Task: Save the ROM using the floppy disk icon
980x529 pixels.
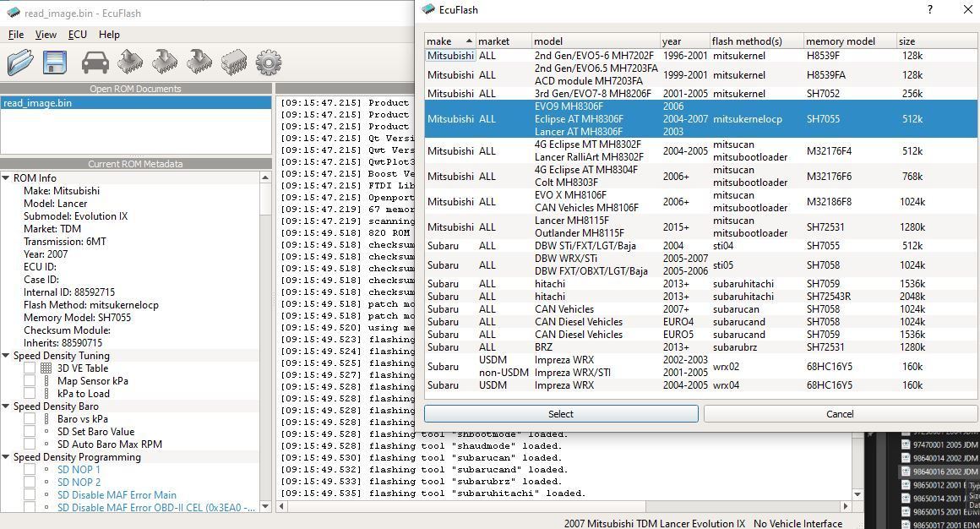Action: pyautogui.click(x=55, y=63)
